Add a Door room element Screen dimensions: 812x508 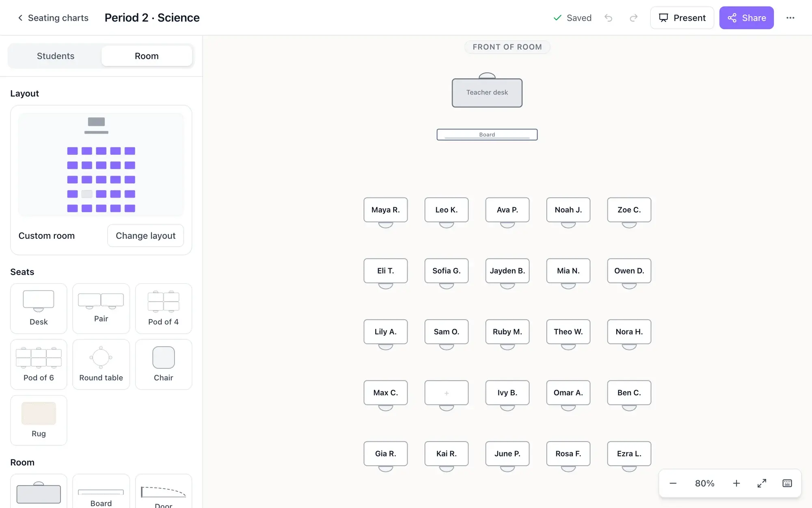click(x=164, y=491)
